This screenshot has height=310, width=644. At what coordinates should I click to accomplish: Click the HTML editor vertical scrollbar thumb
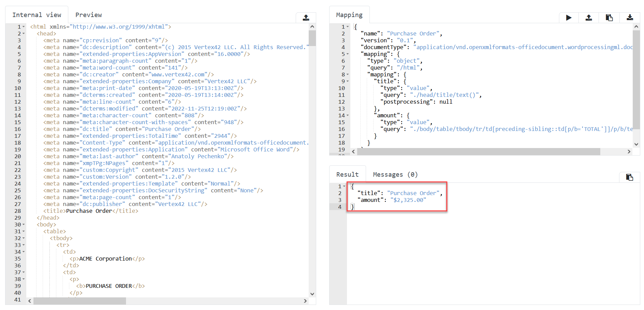point(312,38)
